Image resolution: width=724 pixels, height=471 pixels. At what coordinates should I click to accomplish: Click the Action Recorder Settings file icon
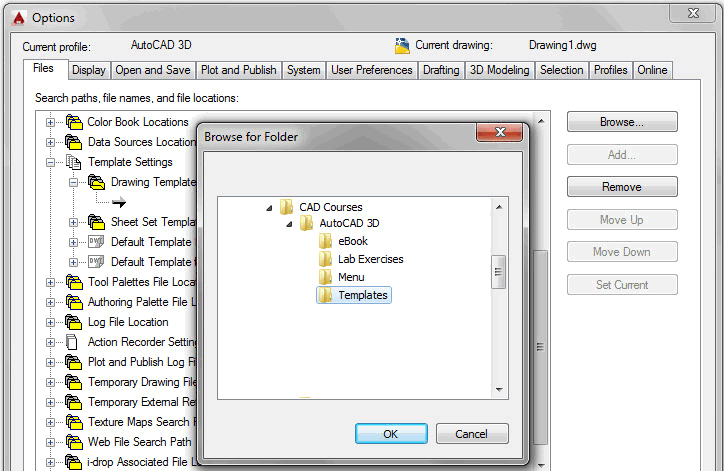point(72,342)
